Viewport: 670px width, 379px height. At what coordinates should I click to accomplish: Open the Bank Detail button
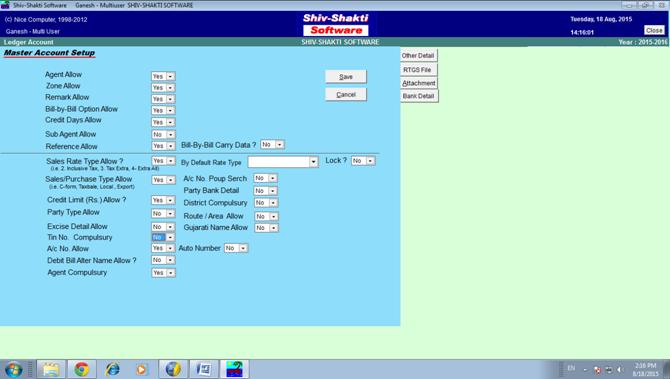pos(419,96)
